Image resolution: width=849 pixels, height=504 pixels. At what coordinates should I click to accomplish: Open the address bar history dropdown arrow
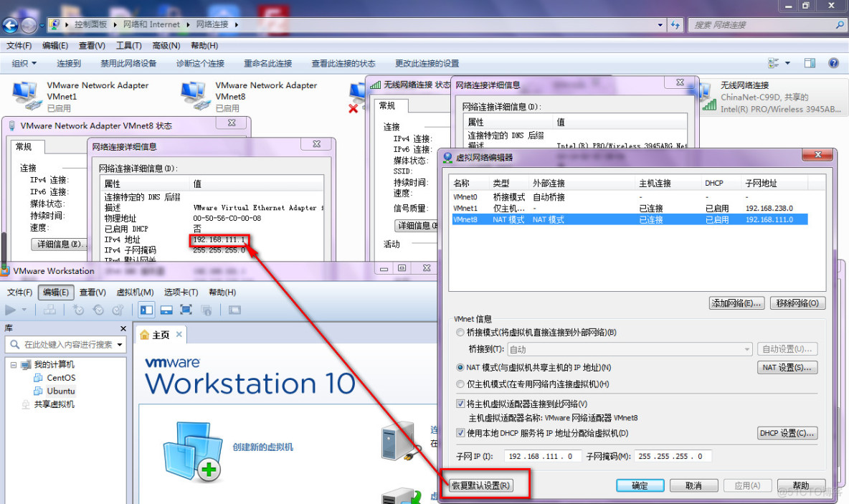click(x=660, y=25)
